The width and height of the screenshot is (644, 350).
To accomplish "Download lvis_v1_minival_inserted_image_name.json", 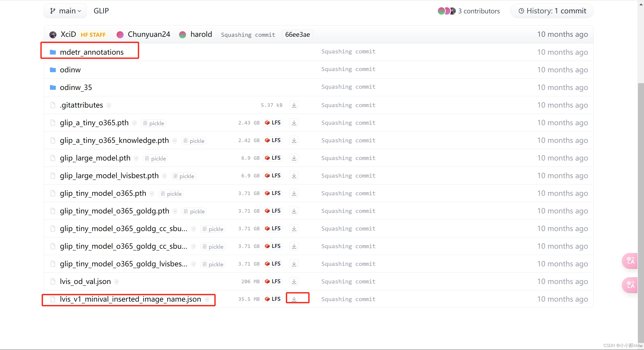I will tap(294, 299).
